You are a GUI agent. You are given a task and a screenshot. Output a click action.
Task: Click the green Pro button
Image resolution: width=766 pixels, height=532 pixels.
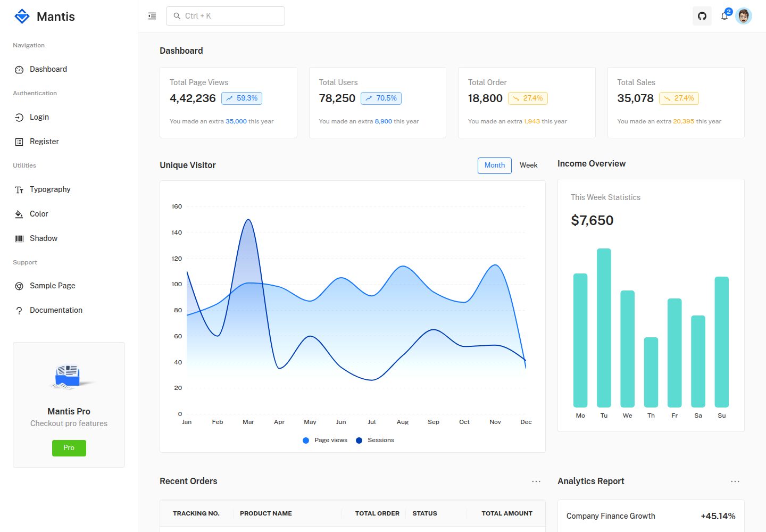pos(69,448)
